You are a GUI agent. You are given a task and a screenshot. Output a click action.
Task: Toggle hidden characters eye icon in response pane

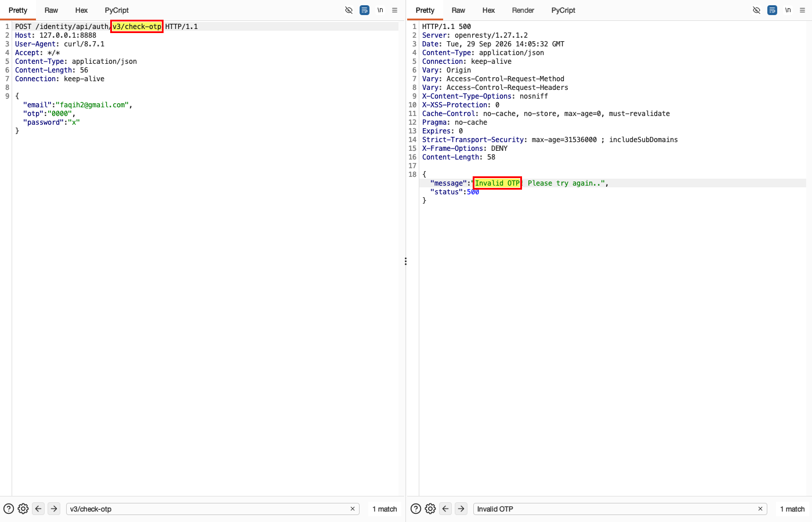[756, 10]
